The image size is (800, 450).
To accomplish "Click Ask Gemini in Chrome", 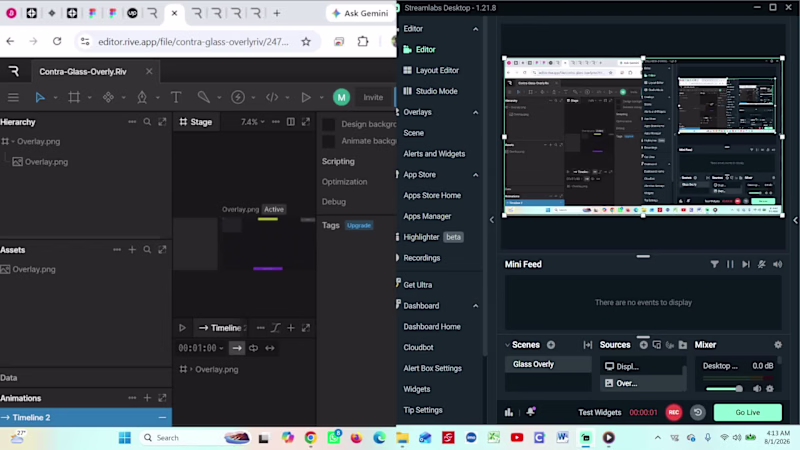I will [360, 13].
